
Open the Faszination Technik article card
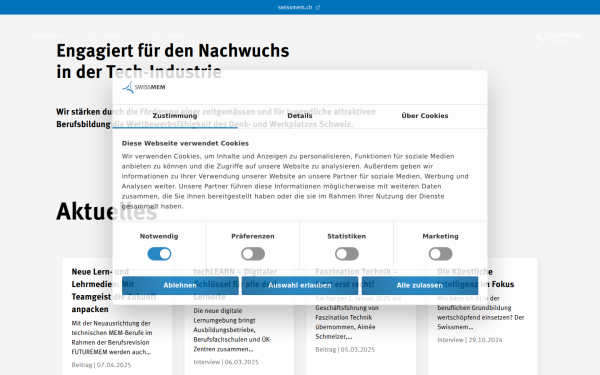point(361,316)
